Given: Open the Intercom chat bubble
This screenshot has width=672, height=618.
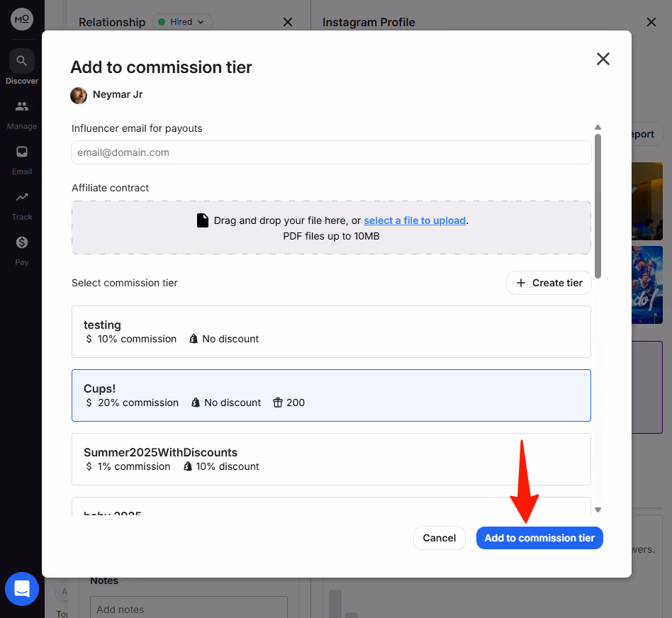Looking at the screenshot, I should pos(22,589).
